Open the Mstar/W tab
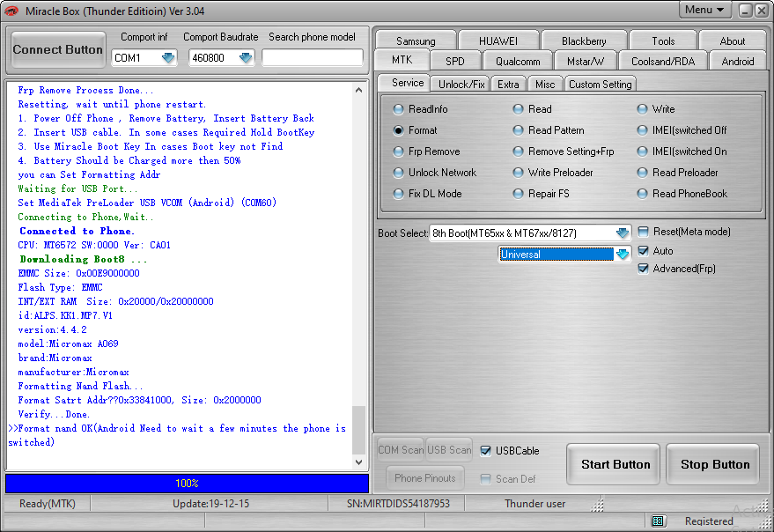 [585, 62]
